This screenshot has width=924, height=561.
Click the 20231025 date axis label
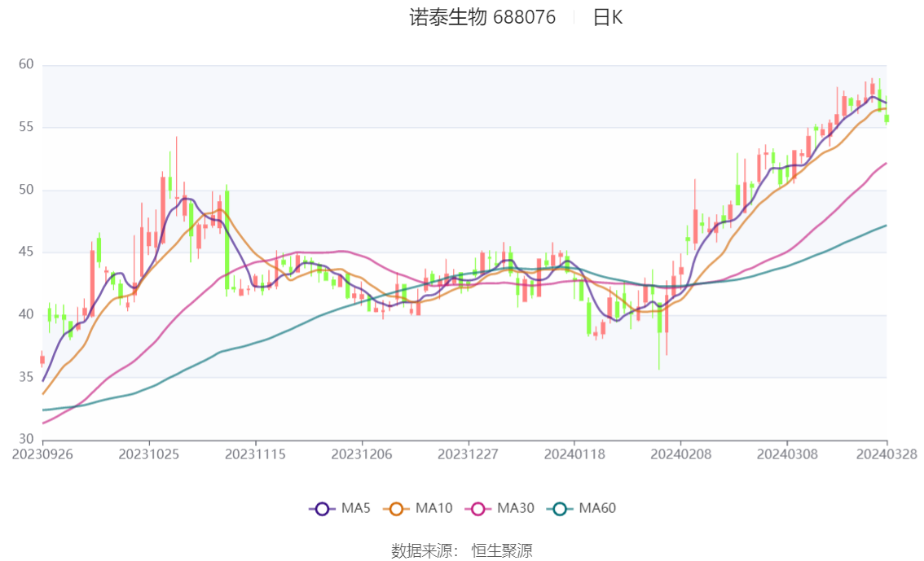[149, 454]
